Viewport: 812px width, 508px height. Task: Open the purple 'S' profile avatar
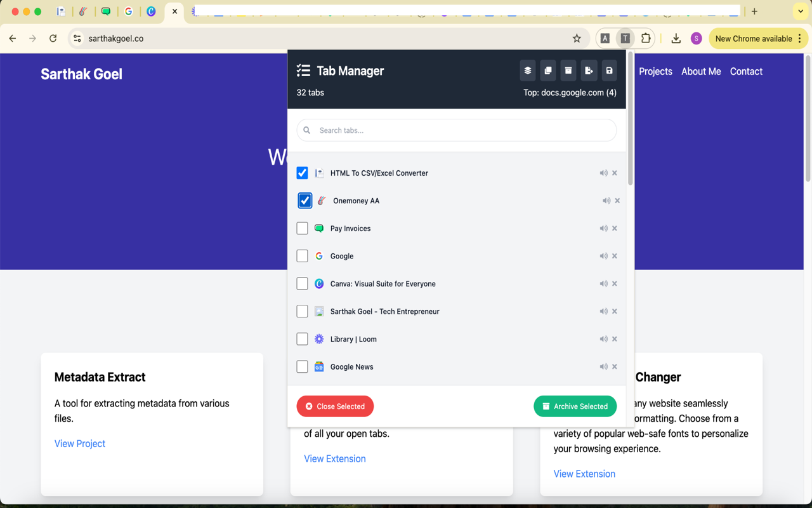[x=697, y=39]
